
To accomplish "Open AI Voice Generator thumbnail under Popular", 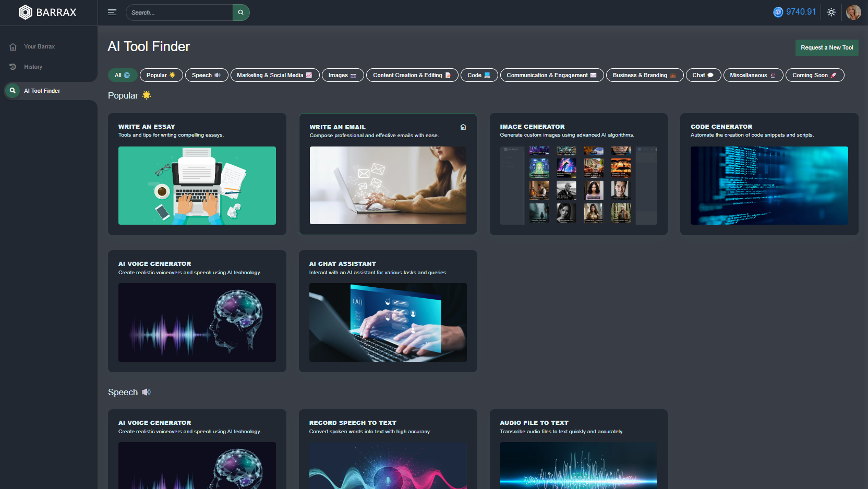I will tap(197, 322).
